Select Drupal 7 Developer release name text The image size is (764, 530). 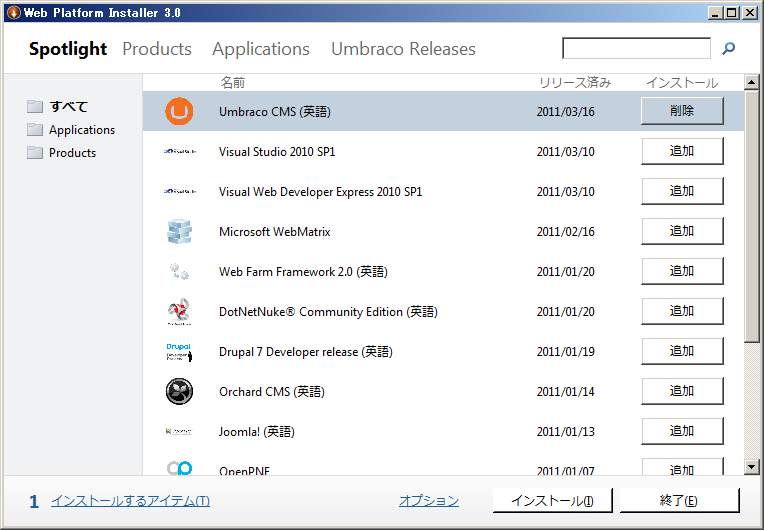coord(306,352)
